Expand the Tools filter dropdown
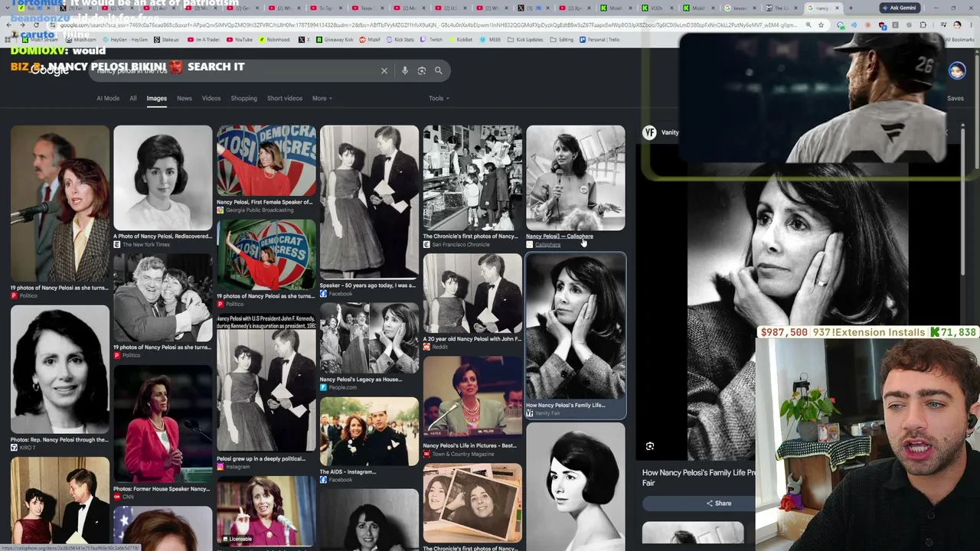This screenshot has width=980, height=551. pos(439,99)
